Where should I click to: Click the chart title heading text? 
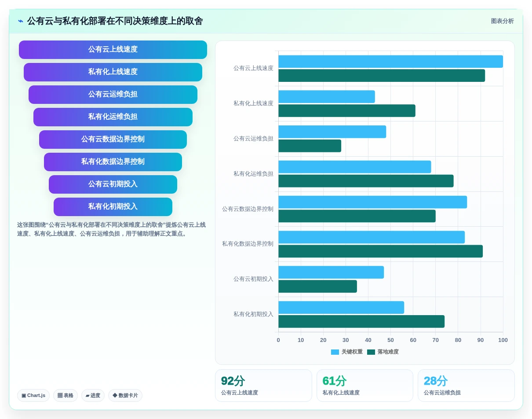pyautogui.click(x=115, y=21)
